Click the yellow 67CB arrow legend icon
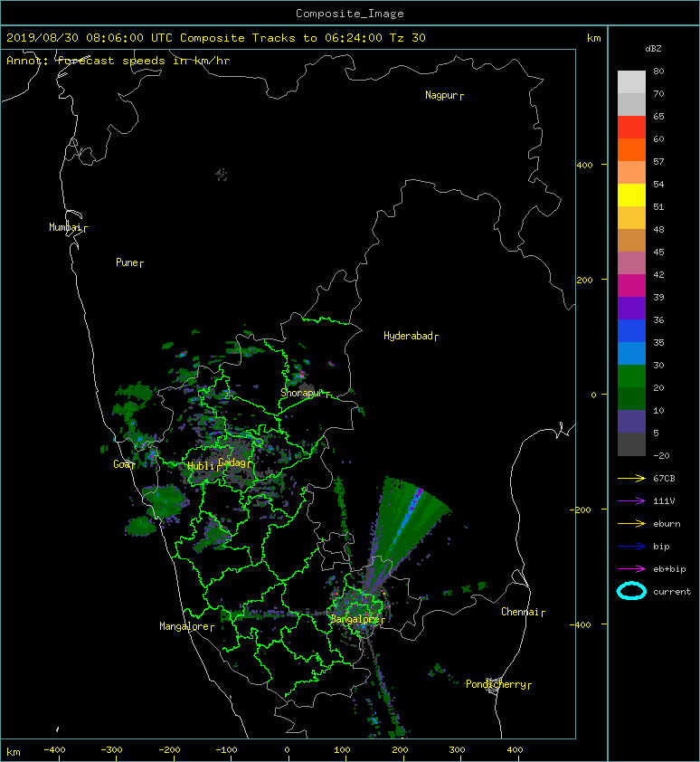The image size is (700, 762). click(631, 478)
